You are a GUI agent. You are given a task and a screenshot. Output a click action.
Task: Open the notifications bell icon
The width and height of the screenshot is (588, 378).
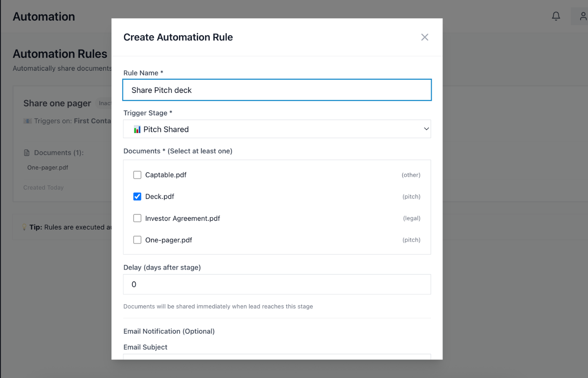click(x=556, y=16)
